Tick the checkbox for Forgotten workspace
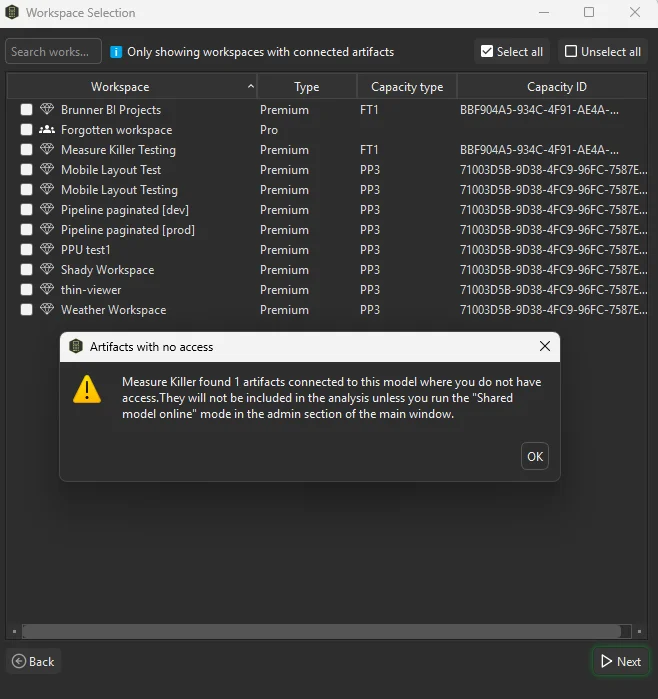This screenshot has height=699, width=658. tap(26, 129)
